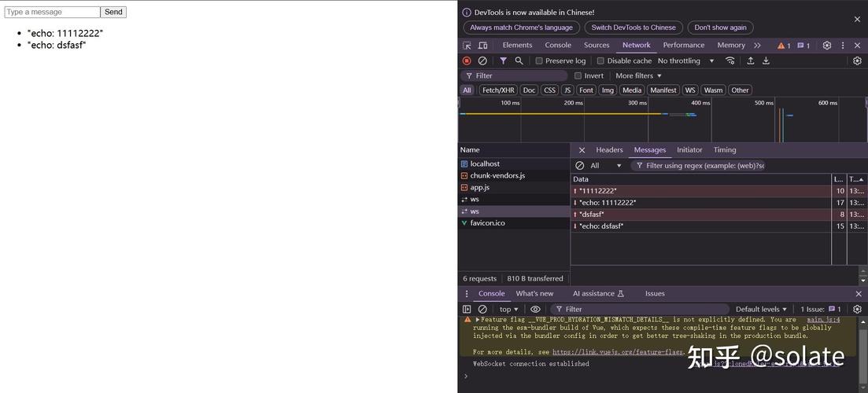The image size is (868, 393).
Task: Open the Initiator tab
Action: coord(689,150)
